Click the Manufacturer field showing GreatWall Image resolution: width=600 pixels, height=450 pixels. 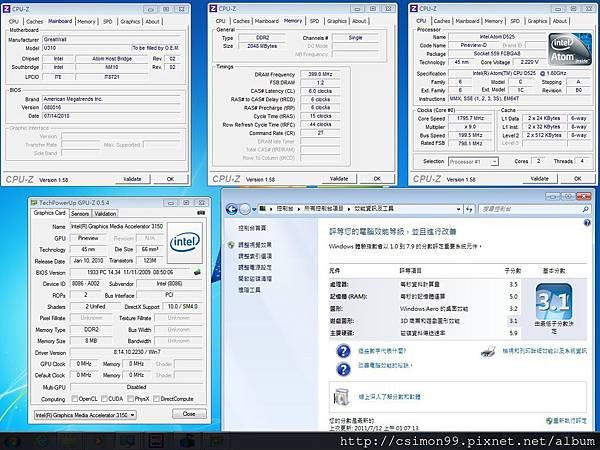click(x=111, y=39)
